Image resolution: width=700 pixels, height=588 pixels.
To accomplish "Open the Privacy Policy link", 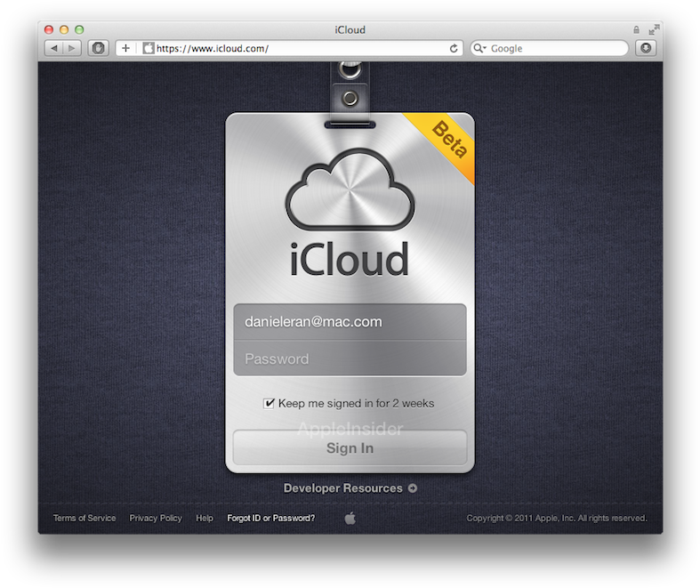I will click(156, 518).
